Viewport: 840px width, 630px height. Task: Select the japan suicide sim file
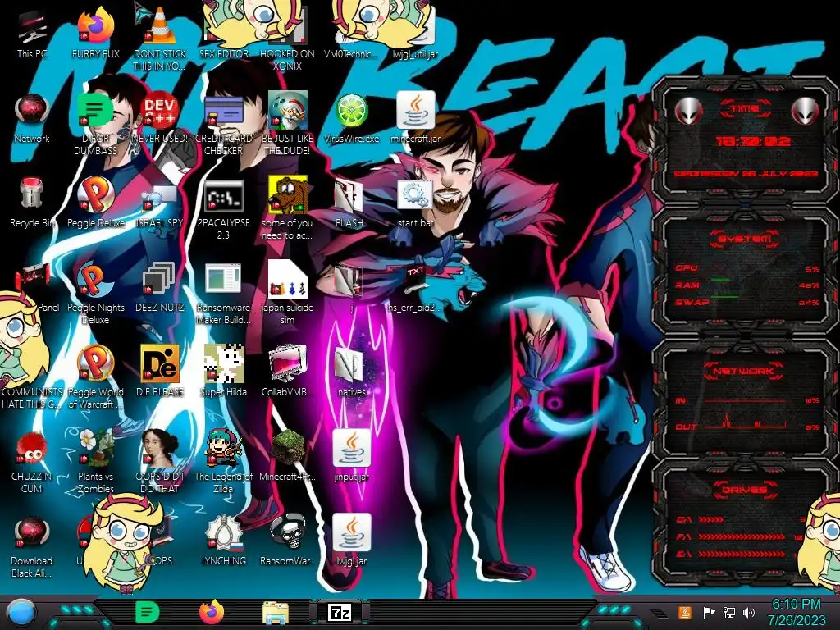pos(288,294)
